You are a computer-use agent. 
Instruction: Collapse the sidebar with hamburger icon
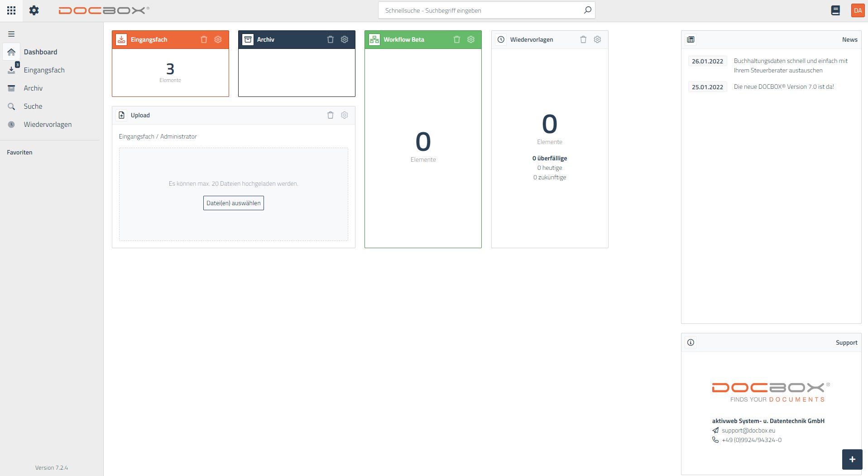point(11,34)
